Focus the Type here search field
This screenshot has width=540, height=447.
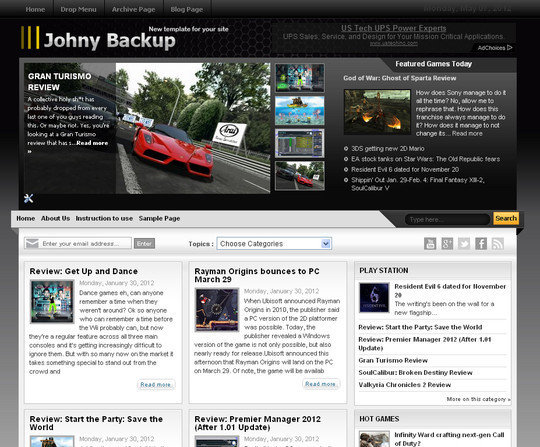(x=447, y=219)
